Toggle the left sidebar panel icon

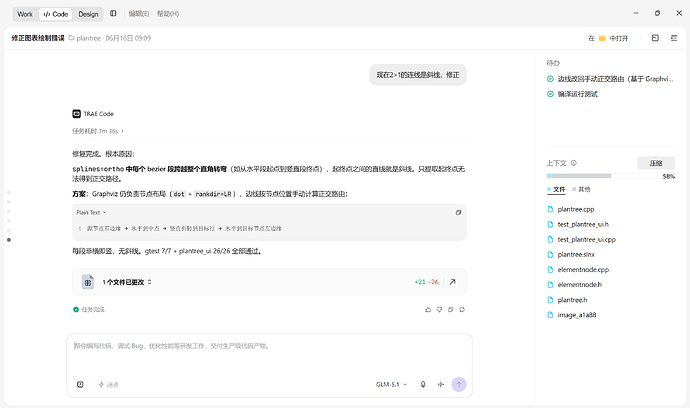click(113, 14)
